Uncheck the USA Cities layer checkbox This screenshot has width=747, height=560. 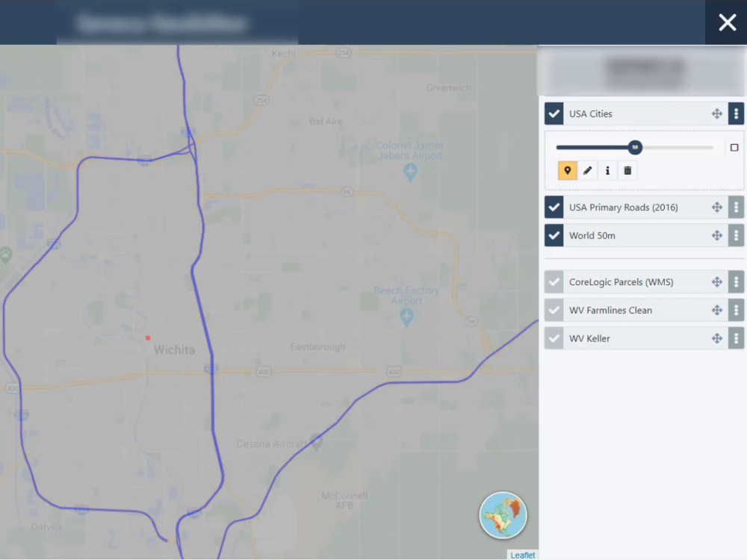pyautogui.click(x=554, y=113)
